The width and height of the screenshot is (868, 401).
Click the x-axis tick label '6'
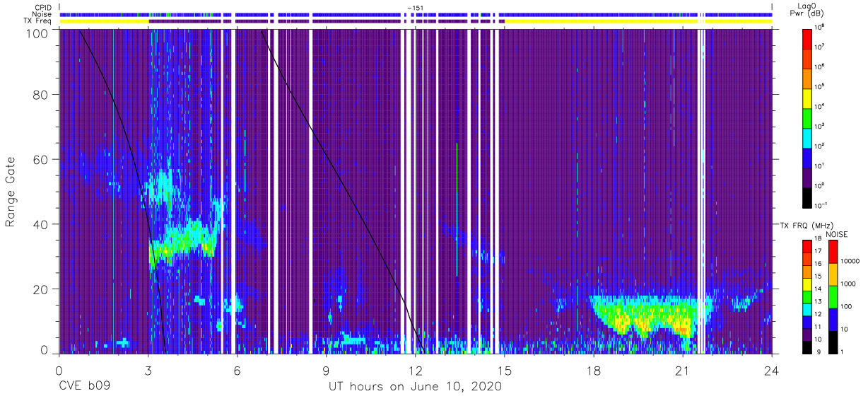237,370
